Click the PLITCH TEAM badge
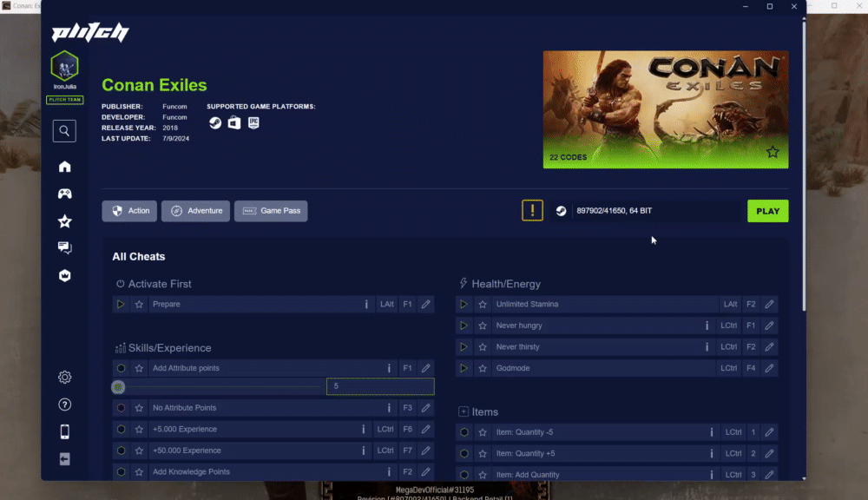This screenshot has height=500, width=868. coord(65,100)
